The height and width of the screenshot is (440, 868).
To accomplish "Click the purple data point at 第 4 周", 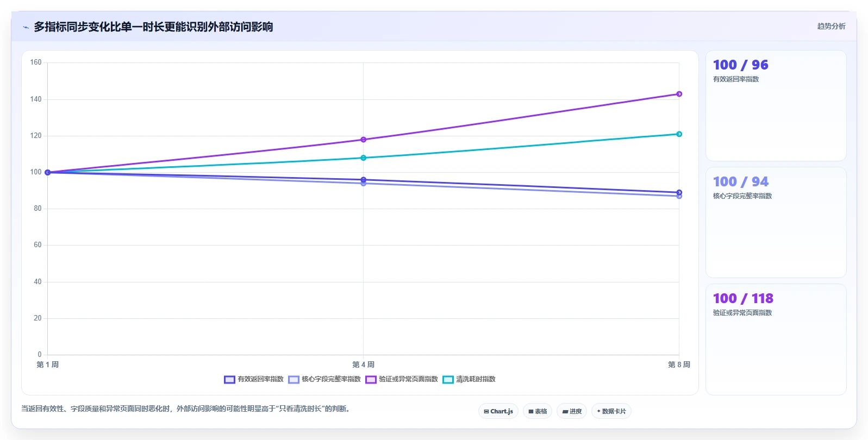I will 364,140.
